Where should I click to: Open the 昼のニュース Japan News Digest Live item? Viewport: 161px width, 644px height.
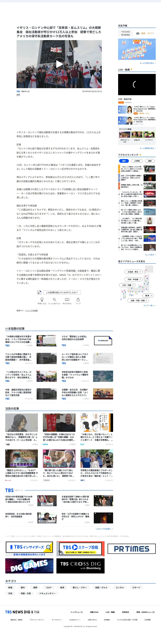137,121
